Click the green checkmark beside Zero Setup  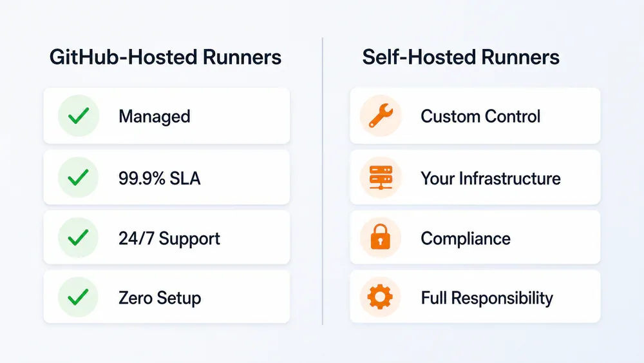tap(78, 297)
